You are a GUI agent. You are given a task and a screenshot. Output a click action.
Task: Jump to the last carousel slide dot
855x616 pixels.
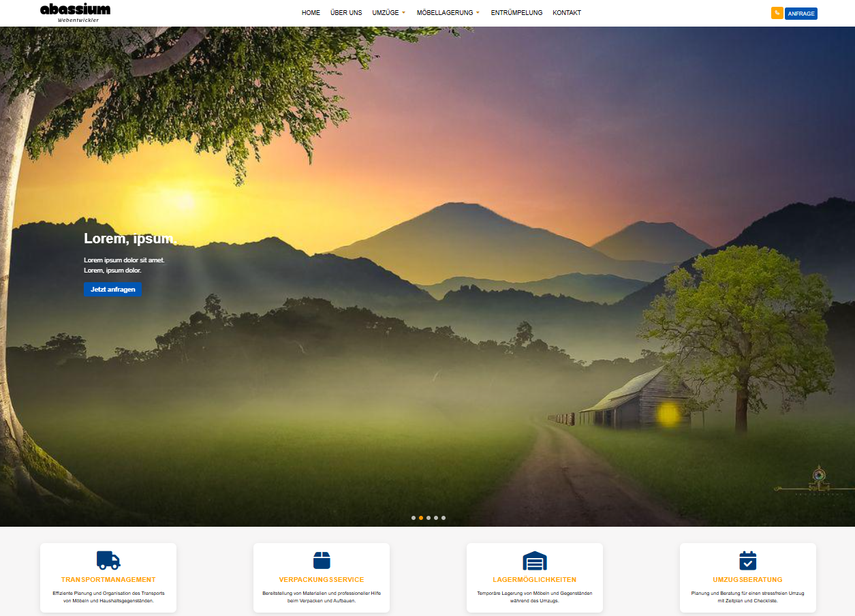(444, 518)
